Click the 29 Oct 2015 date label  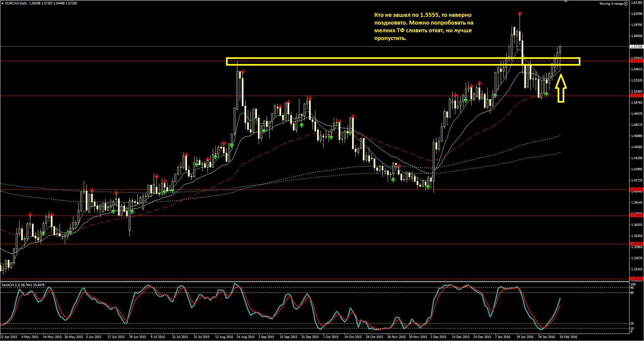click(x=374, y=337)
